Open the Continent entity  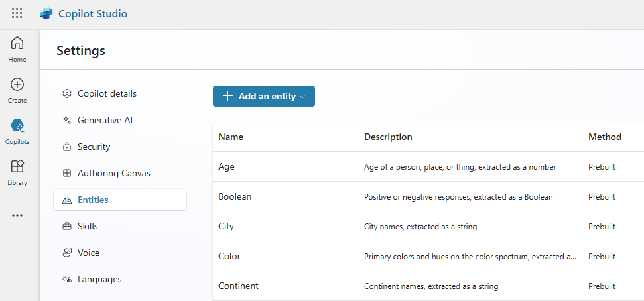(x=238, y=286)
